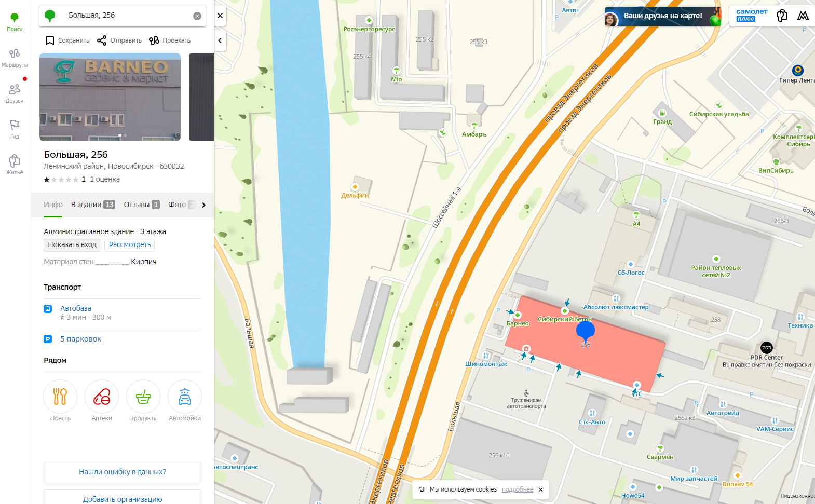Click Нашли ошибку в данных? button
This screenshot has height=504, width=815.
tap(123, 472)
